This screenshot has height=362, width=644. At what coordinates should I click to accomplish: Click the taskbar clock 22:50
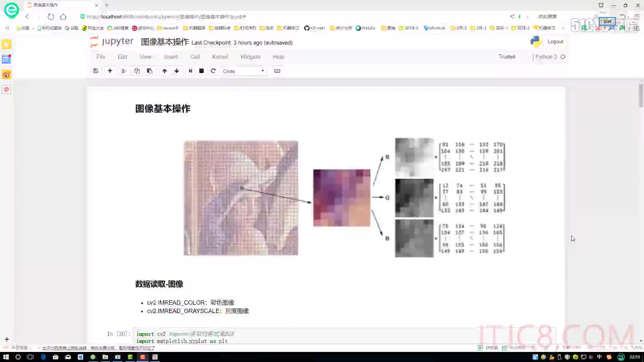pyautogui.click(x=635, y=357)
